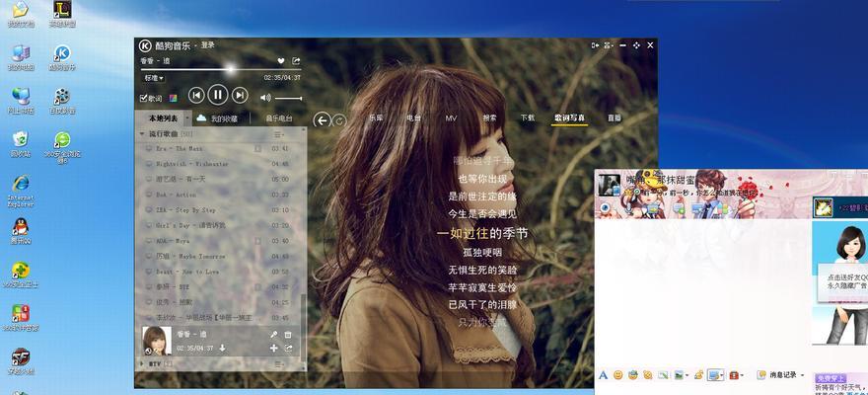Skip to the next track
Viewport: 868px width, 395px height.
[239, 95]
